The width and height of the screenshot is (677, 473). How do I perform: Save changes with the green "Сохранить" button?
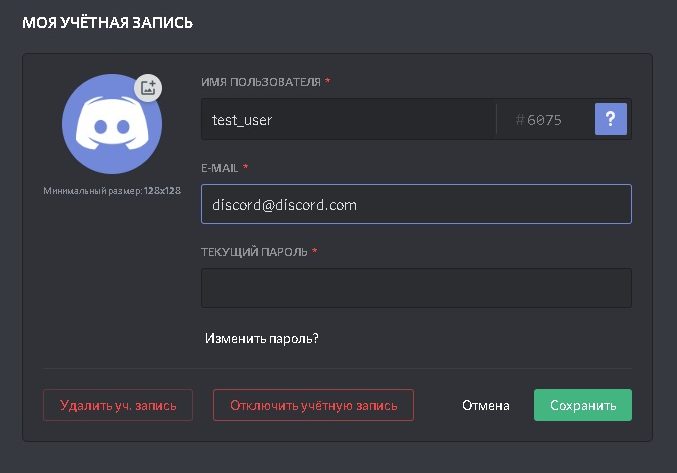(582, 405)
